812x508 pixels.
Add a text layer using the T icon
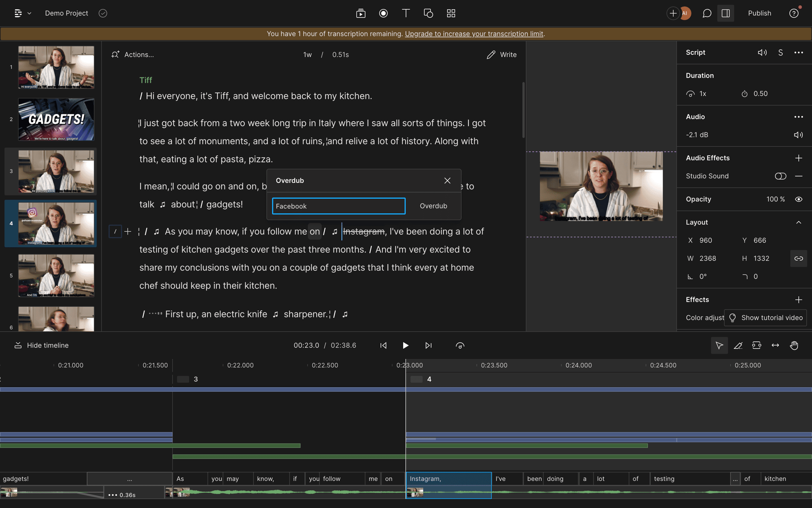[x=405, y=13]
